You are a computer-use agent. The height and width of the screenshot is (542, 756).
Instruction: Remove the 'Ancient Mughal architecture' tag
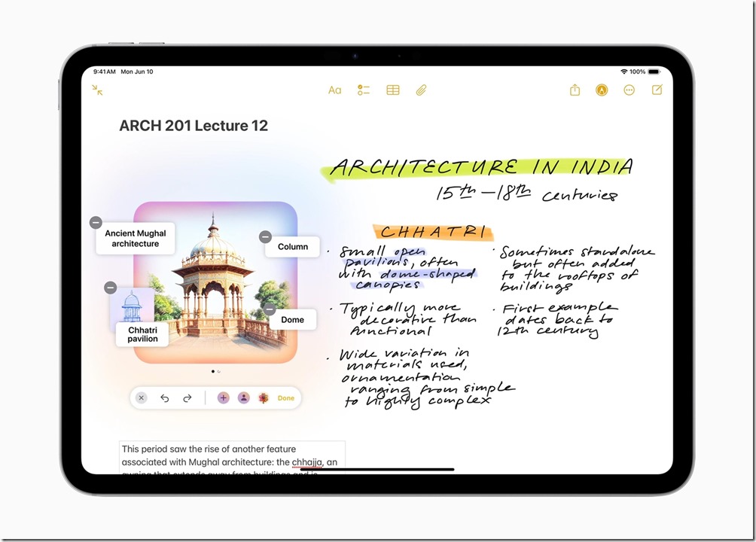click(x=96, y=223)
